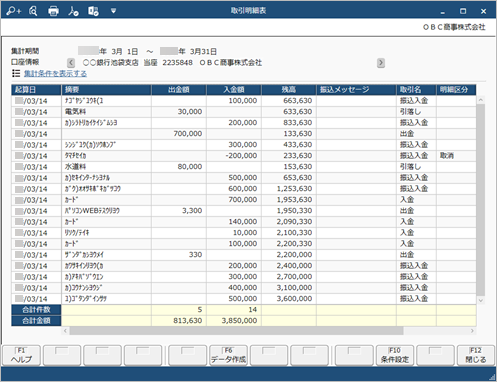The image size is (497, 382).
Task: Click the 3,300 出金額 cell
Action: (x=179, y=211)
